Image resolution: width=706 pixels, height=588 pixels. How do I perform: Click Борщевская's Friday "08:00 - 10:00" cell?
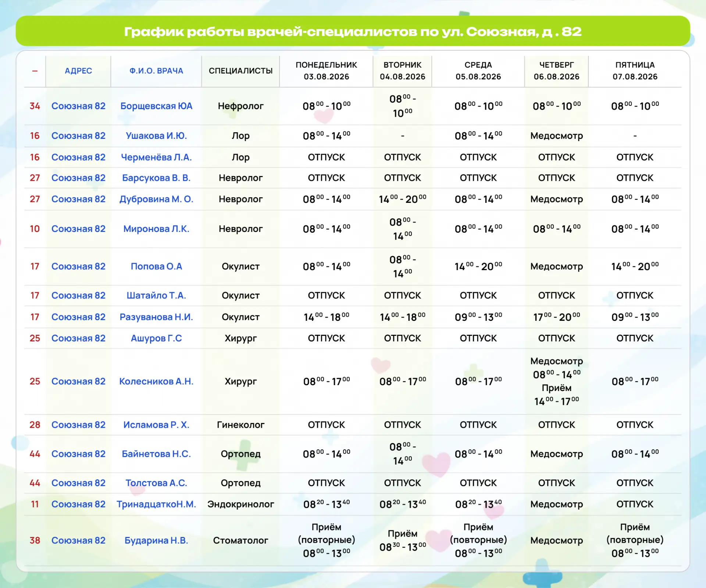point(635,106)
